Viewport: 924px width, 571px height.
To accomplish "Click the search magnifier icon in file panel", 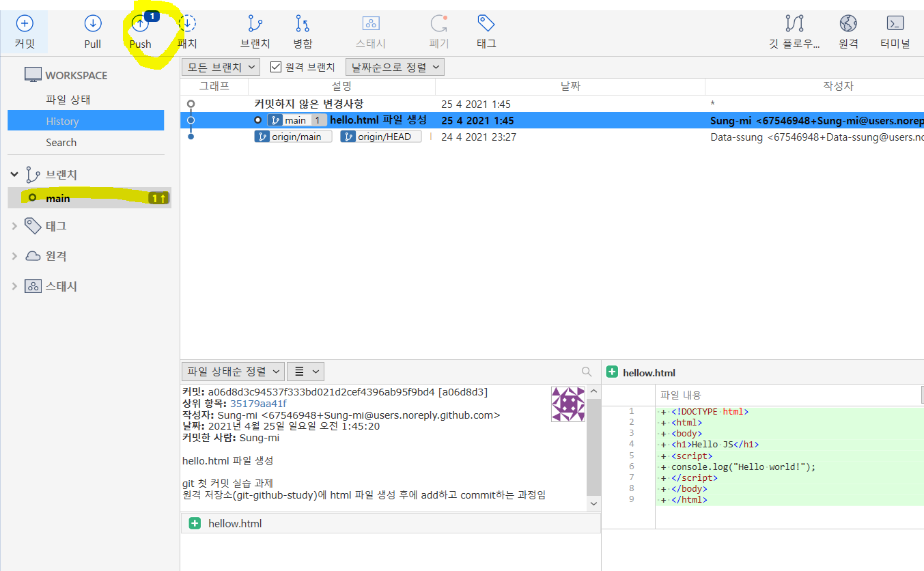I will coord(587,372).
